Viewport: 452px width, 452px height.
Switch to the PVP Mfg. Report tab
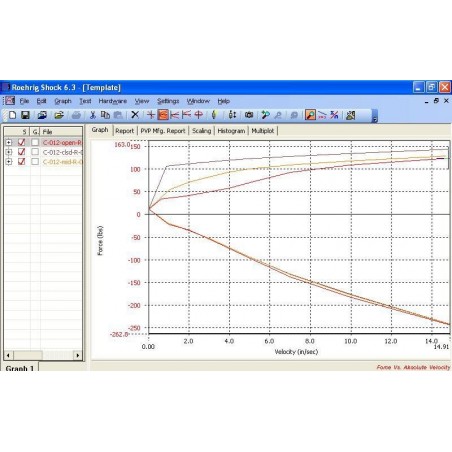(x=163, y=131)
